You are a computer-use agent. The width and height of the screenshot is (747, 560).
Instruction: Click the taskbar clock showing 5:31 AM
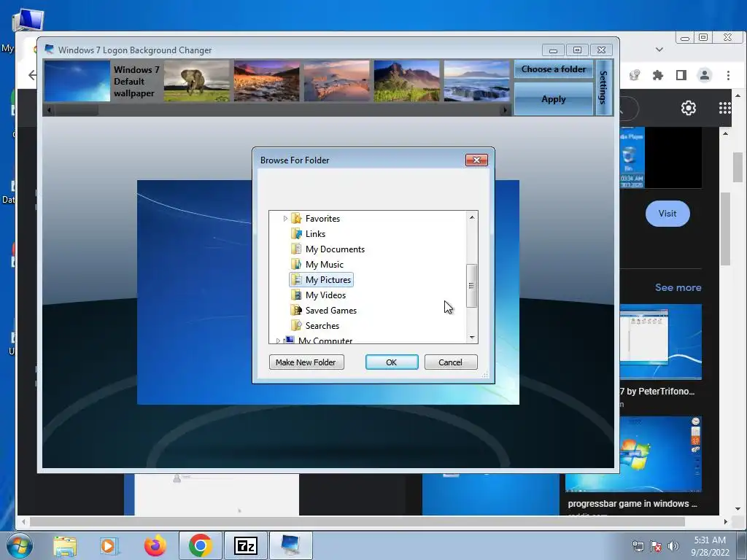(x=710, y=546)
